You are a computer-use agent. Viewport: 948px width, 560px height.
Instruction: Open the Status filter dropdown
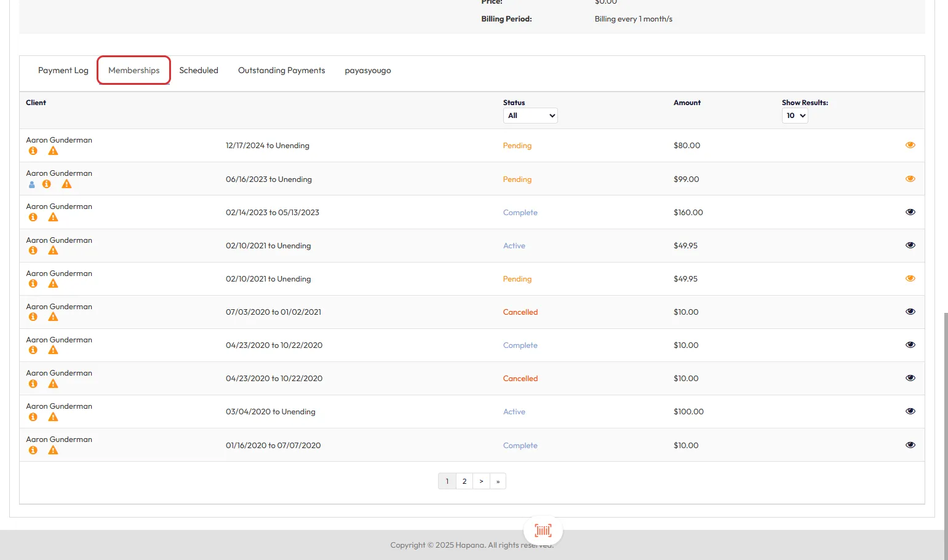(530, 116)
